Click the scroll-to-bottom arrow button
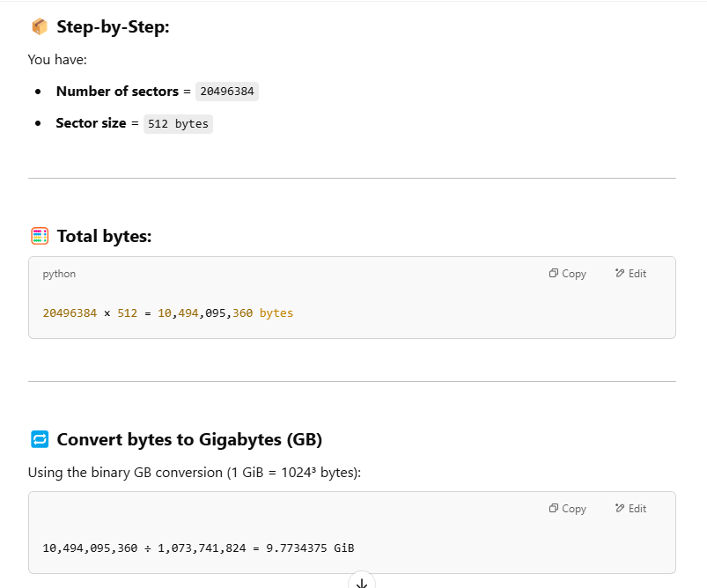This screenshot has width=707, height=588. [361, 581]
